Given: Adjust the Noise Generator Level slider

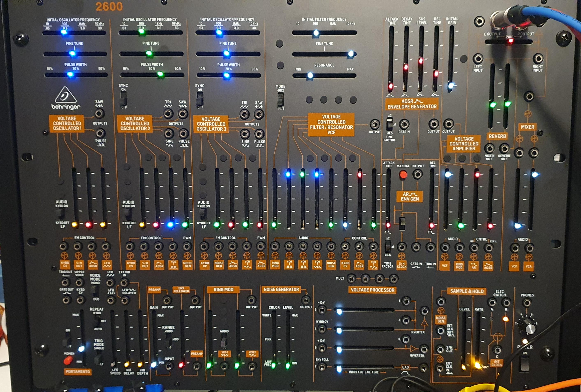Looking at the screenshot, I should click(x=288, y=365).
